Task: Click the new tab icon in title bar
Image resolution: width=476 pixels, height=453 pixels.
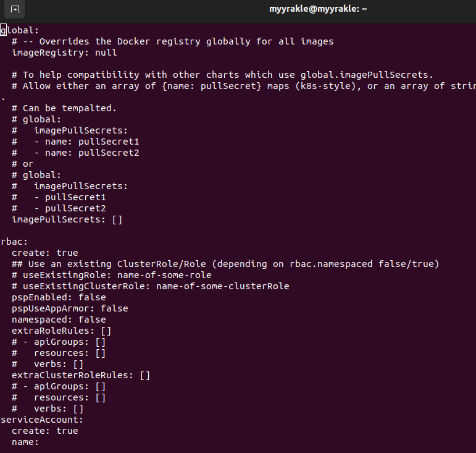Action: (x=15, y=9)
